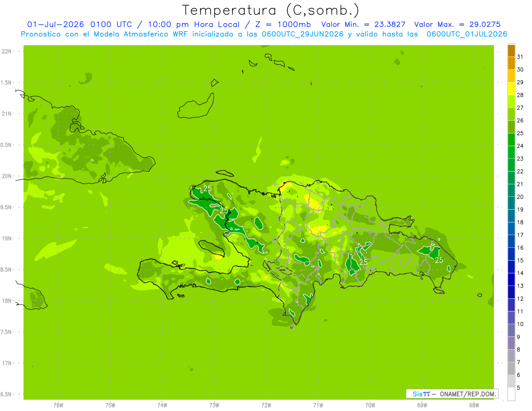Click the "5" legend scale value
The width and height of the screenshot is (532, 411).
[x=519, y=388]
